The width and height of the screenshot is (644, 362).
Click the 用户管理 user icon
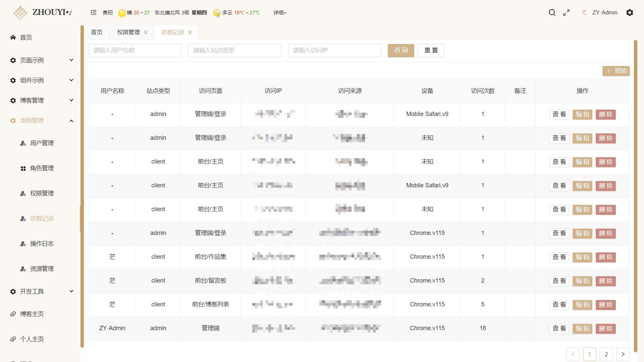(x=23, y=143)
